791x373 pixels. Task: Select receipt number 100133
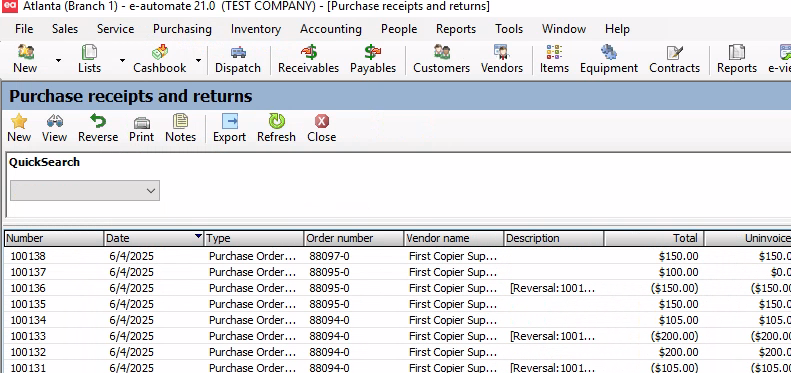28,336
